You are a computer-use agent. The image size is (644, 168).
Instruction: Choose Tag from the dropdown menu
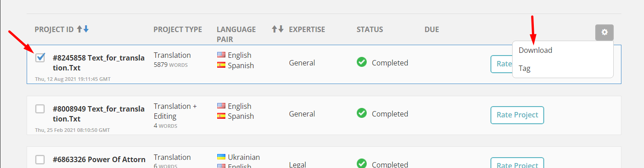pyautogui.click(x=563, y=68)
